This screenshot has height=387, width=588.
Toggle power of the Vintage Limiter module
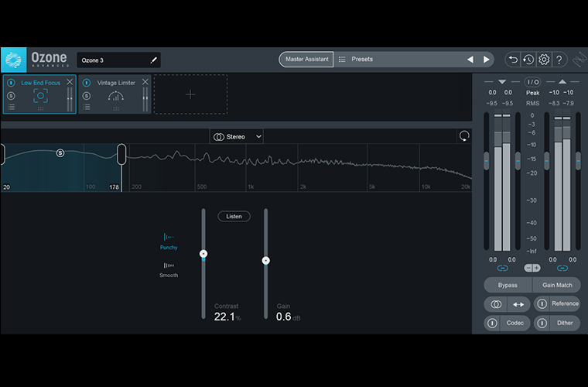click(x=87, y=83)
